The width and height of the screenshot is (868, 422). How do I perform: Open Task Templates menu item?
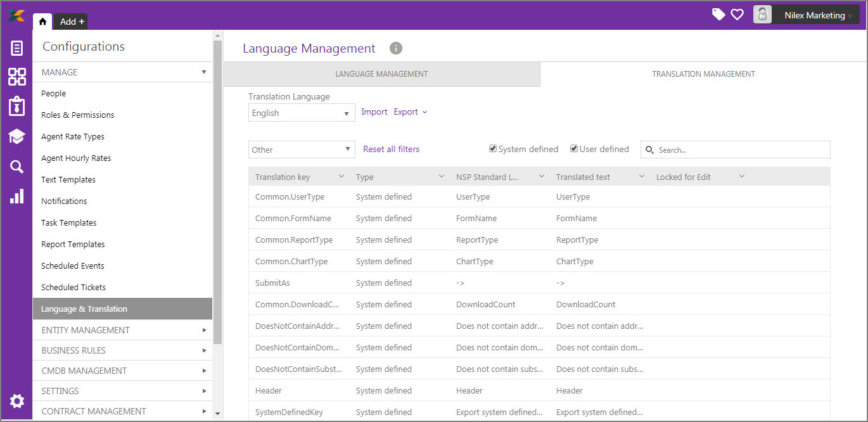pos(69,222)
